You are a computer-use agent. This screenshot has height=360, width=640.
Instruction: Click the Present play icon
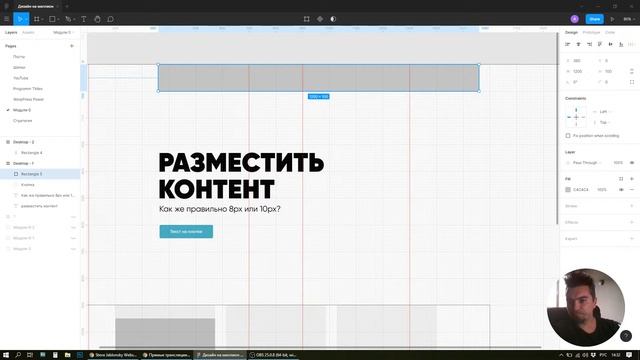coord(612,19)
